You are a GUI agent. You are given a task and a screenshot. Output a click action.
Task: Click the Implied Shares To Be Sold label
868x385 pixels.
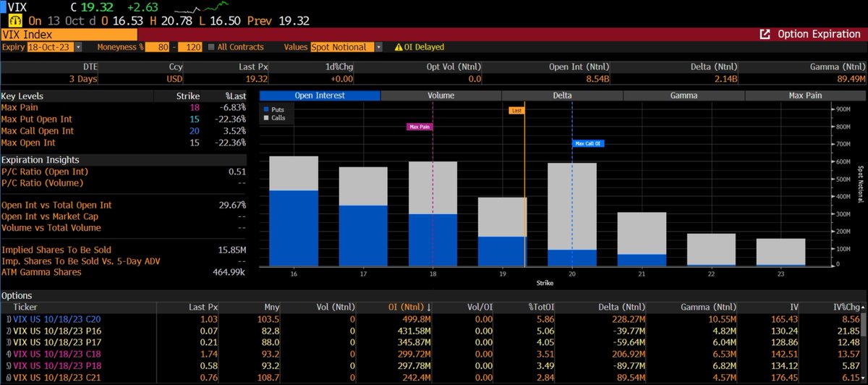[x=56, y=250]
